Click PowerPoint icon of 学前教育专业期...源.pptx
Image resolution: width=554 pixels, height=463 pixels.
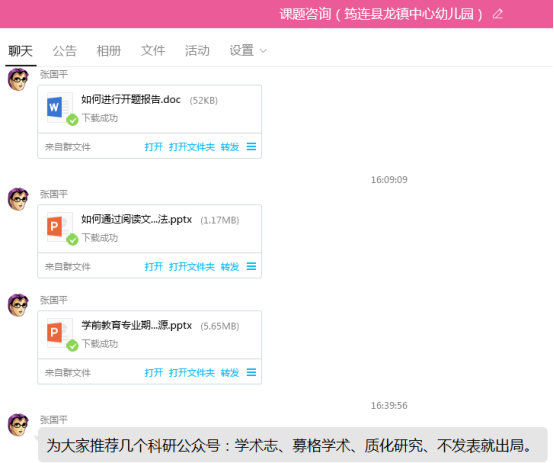pos(60,333)
